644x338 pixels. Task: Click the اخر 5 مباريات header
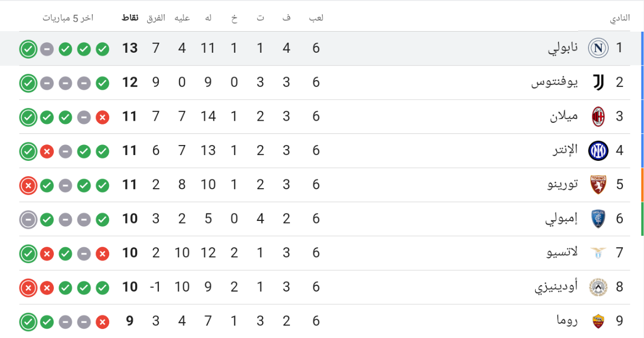point(68,17)
